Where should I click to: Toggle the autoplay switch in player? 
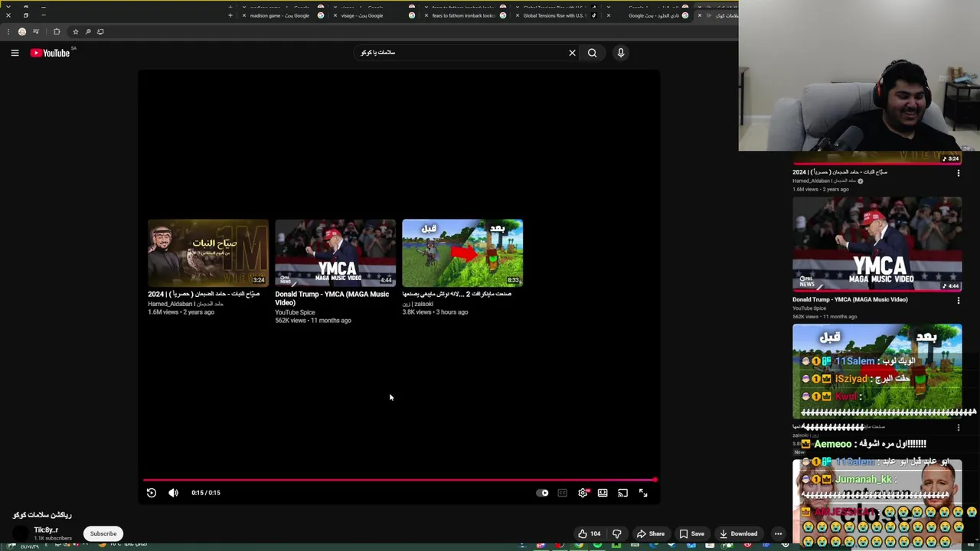(542, 493)
